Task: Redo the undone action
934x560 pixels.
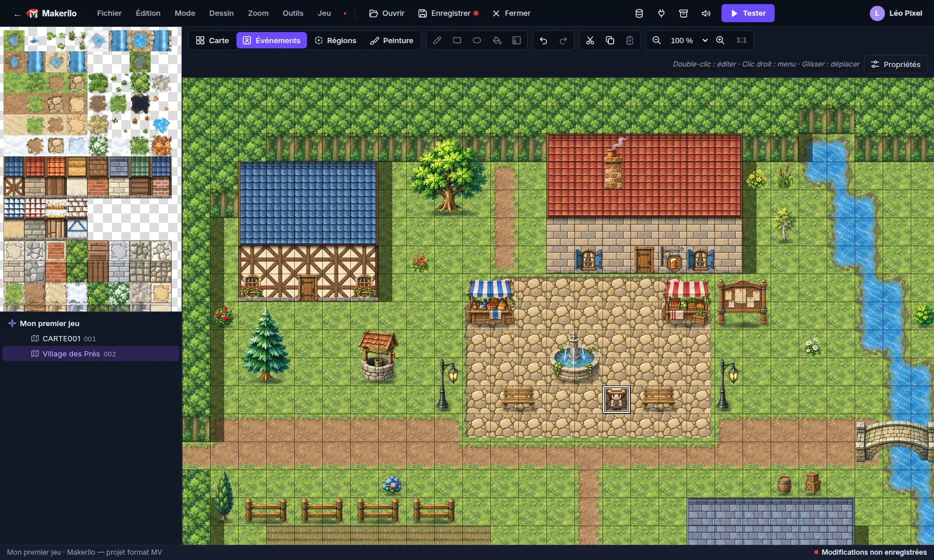Action: 563,40
